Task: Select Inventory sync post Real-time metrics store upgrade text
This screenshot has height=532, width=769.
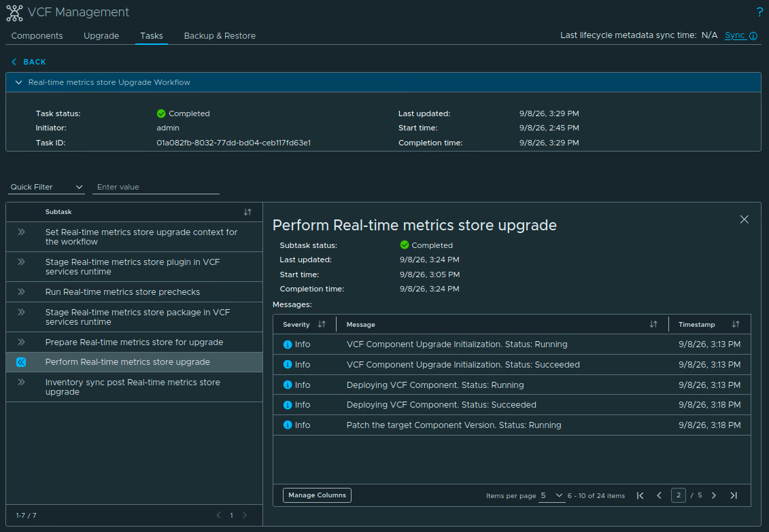Action: click(x=133, y=387)
